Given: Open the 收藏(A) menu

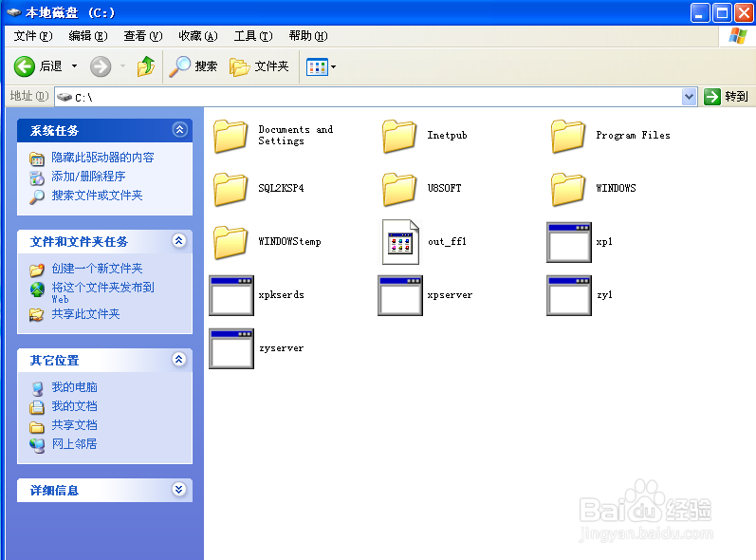Looking at the screenshot, I should [198, 36].
